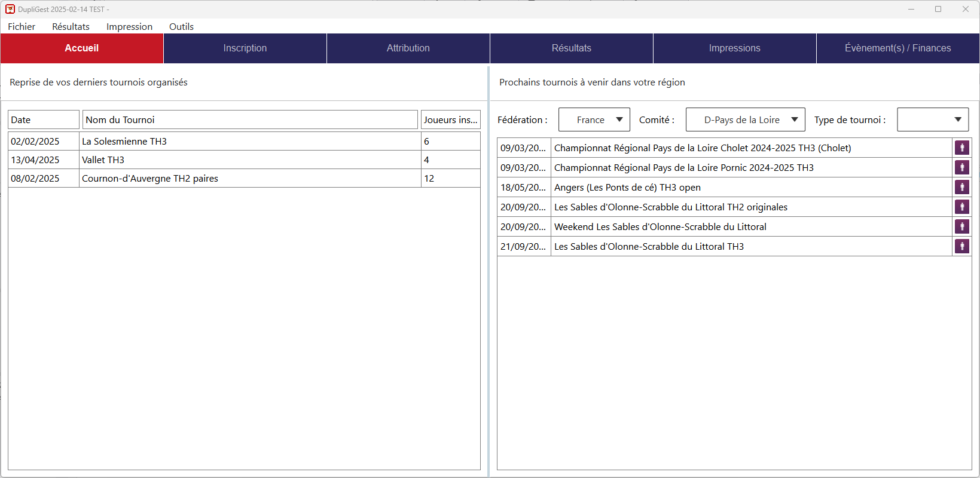Click person icon for Sables d'Olonne TH2 originales
This screenshot has width=980, height=478.
point(961,207)
